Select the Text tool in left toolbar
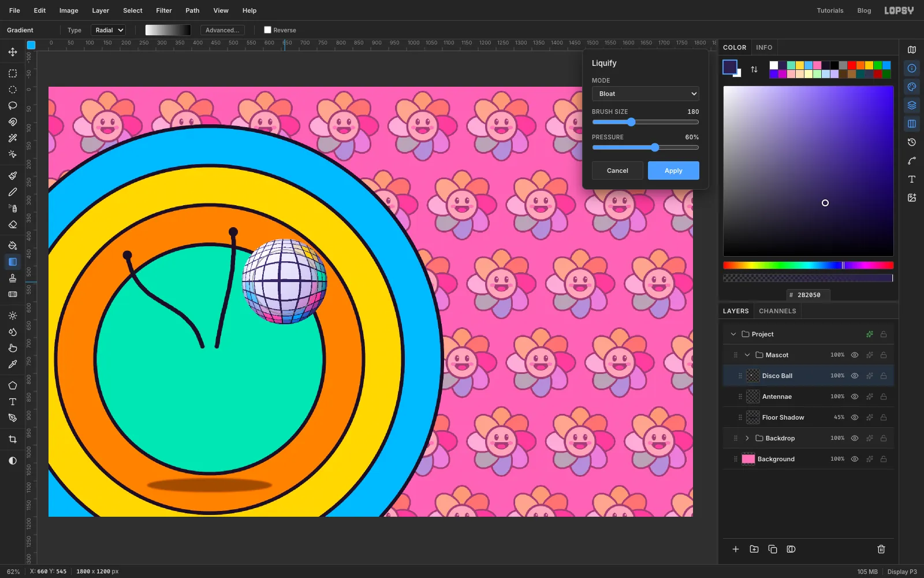This screenshot has width=924, height=578. pos(13,402)
